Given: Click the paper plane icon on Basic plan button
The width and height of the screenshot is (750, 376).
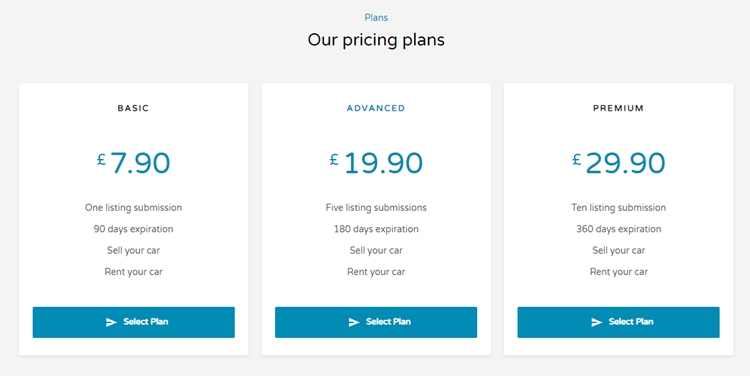Looking at the screenshot, I should click(111, 322).
